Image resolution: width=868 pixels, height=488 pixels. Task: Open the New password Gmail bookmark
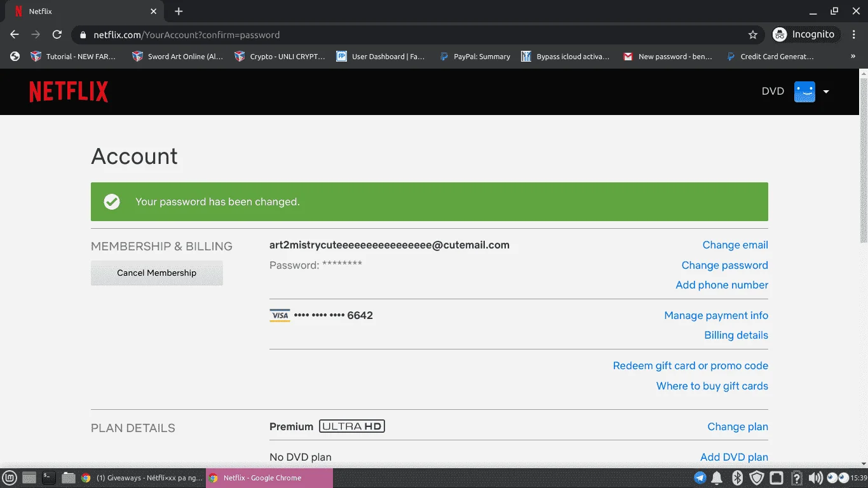coord(668,57)
